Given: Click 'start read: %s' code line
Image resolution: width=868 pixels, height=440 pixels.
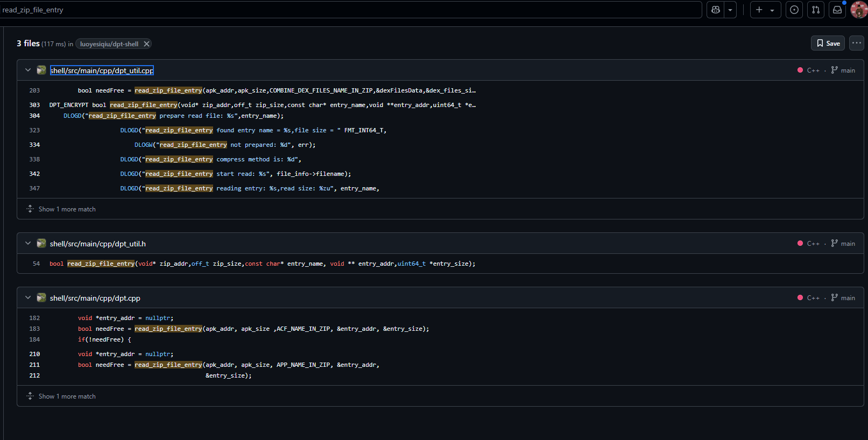Looking at the screenshot, I should [236, 174].
